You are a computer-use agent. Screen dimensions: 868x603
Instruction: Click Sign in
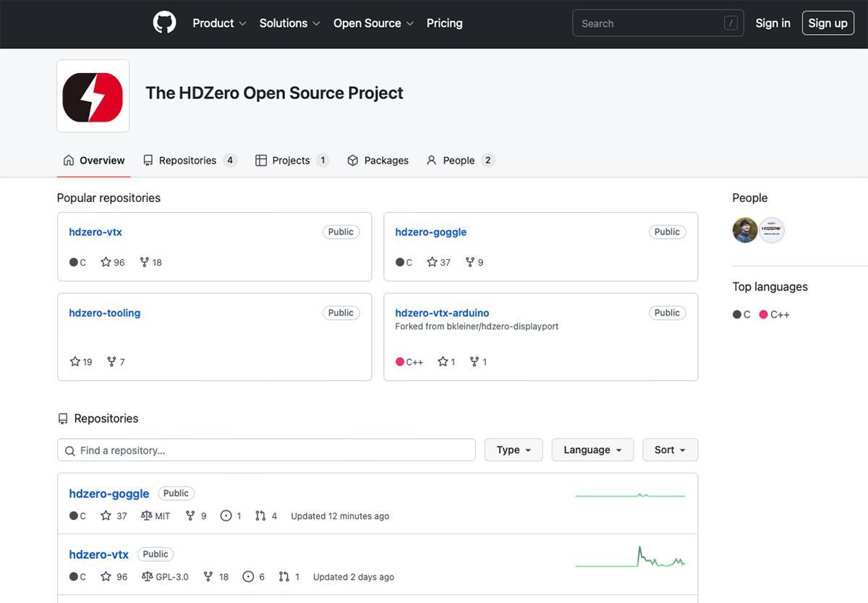coord(773,23)
